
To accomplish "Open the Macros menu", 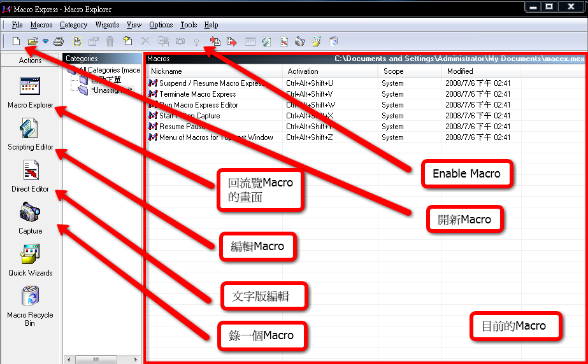I will (41, 25).
